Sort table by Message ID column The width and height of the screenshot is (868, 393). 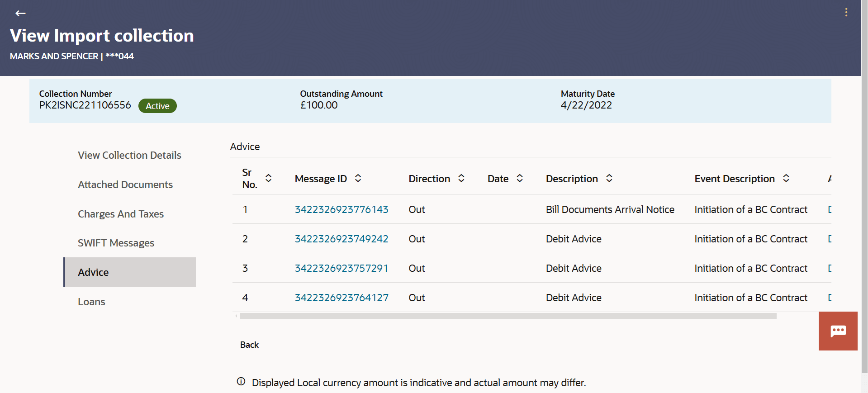point(358,178)
